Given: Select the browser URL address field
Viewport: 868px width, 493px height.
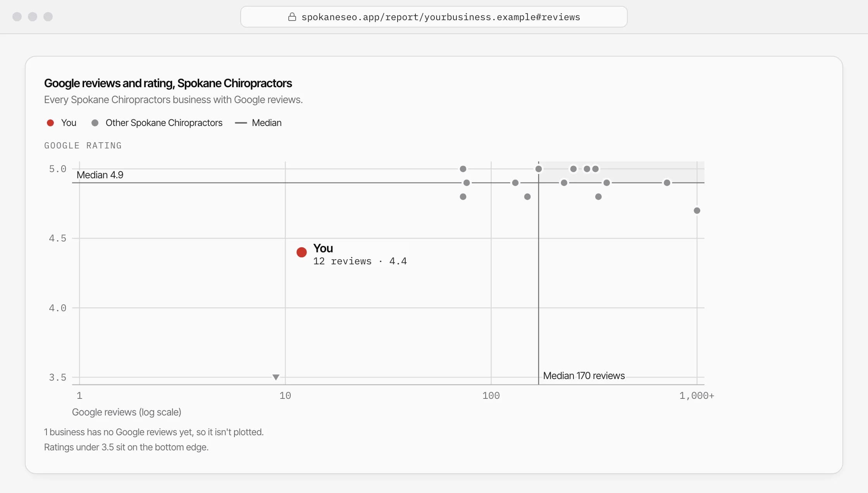Looking at the screenshot, I should coord(434,17).
